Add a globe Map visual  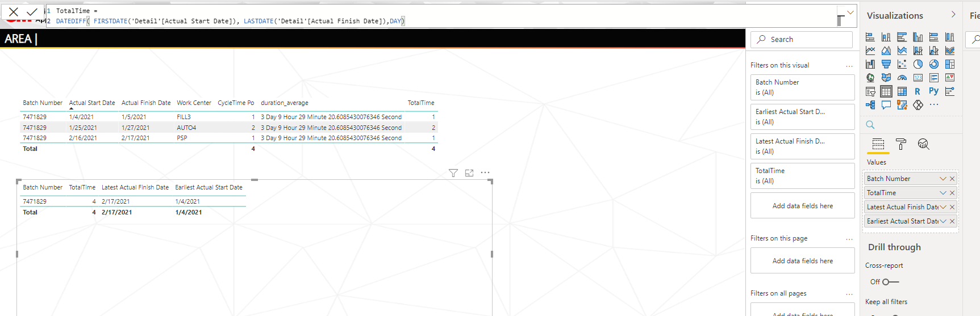(x=870, y=78)
